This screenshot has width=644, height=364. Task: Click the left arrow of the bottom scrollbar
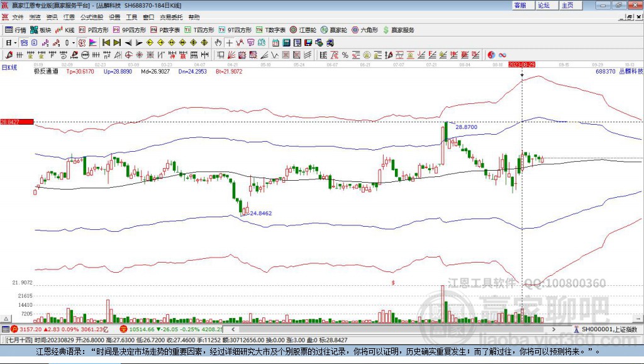pyautogui.click(x=233, y=329)
